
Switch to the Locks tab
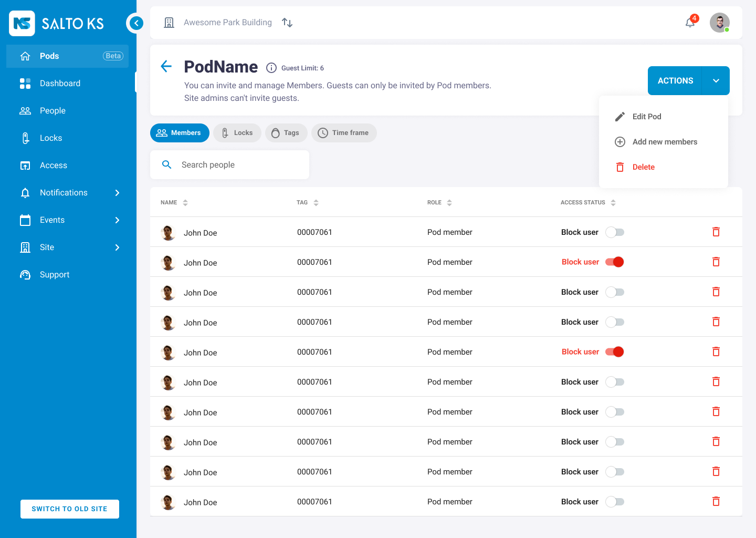pyautogui.click(x=237, y=133)
